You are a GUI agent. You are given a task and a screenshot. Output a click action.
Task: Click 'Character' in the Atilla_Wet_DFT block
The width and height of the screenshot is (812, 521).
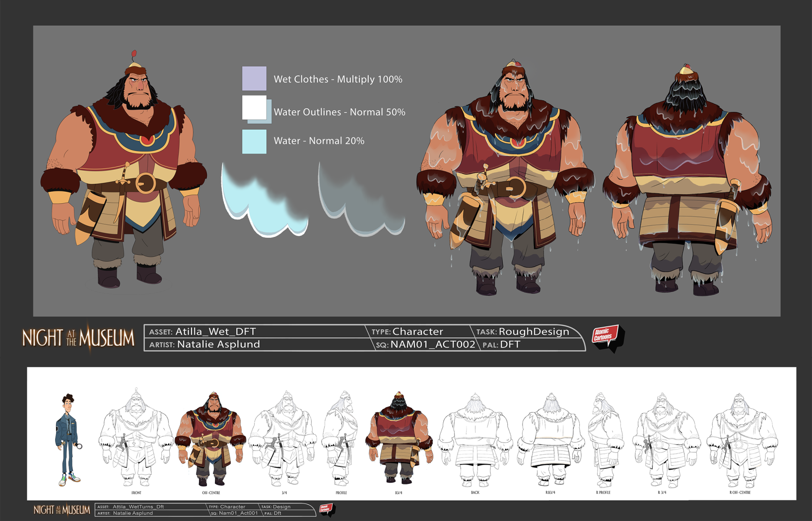coord(418,331)
